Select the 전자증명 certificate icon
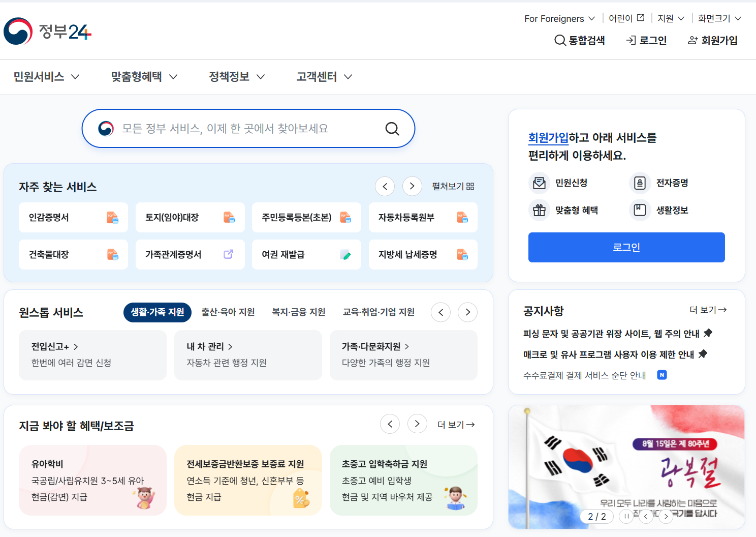The image size is (756, 537). click(x=640, y=183)
